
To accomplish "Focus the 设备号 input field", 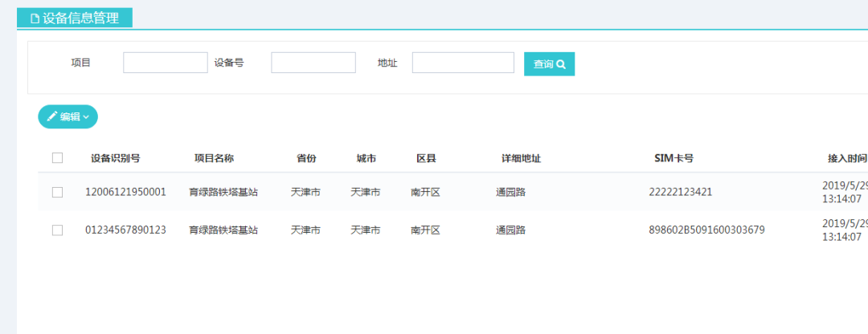I will click(313, 63).
